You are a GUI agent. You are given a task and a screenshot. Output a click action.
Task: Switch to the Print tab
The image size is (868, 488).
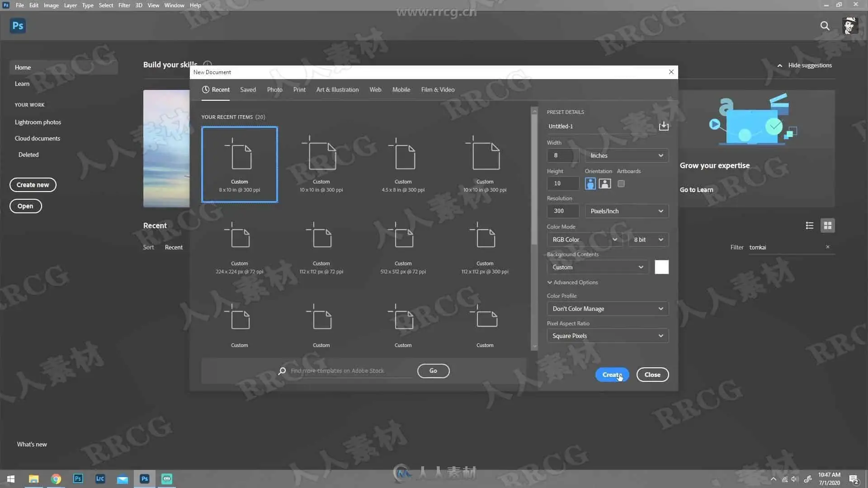299,89
